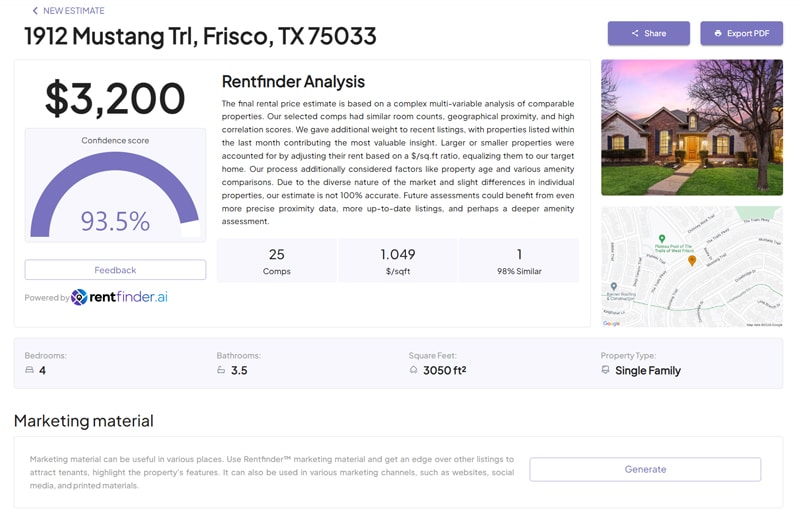Generate the marketing material
Screen dimensions: 800x518
(x=645, y=469)
